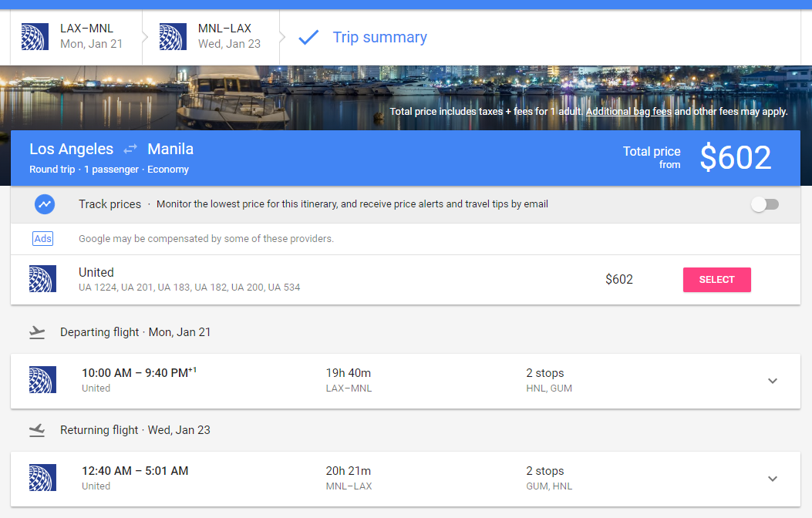The height and width of the screenshot is (518, 812).
Task: Expand the 10:00 AM departing flight details
Action: 773,381
